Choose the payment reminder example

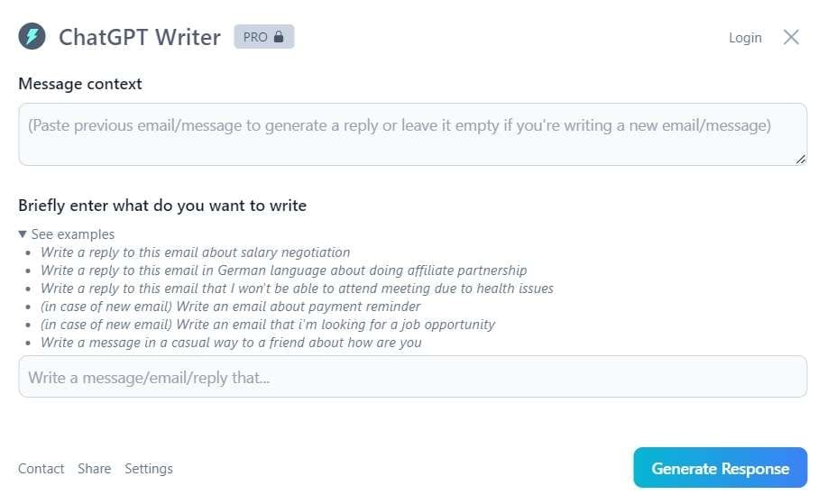tap(230, 307)
